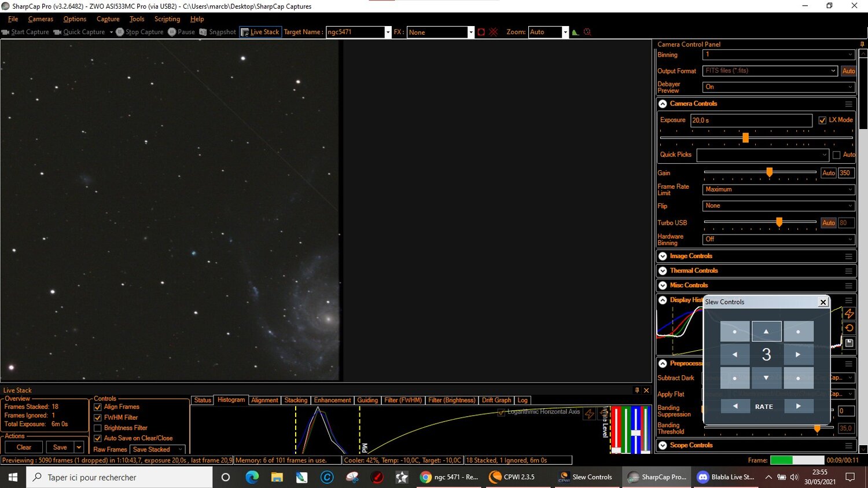
Task: Open the Windows Start menu
Action: pyautogui.click(x=13, y=477)
